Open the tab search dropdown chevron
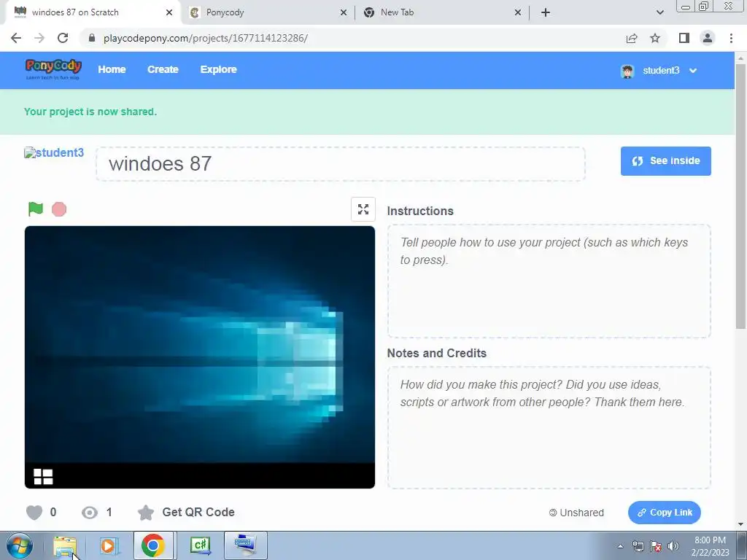Viewport: 747px width, 560px height. tap(659, 12)
